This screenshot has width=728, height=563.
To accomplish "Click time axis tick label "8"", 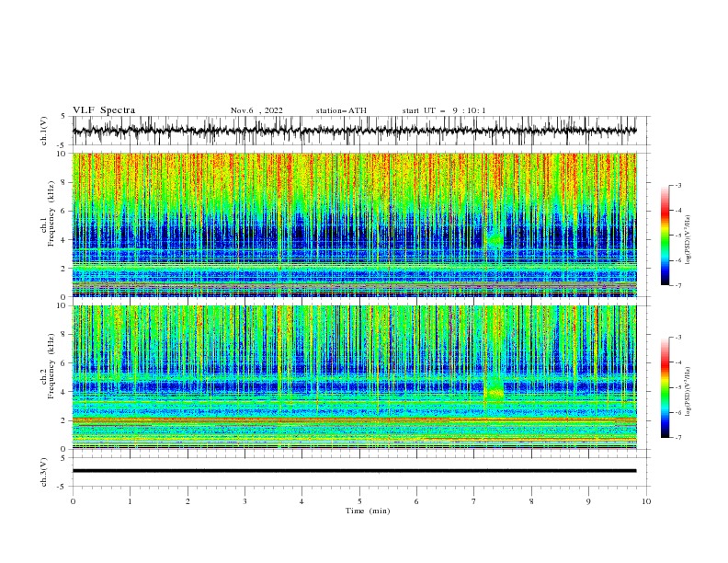I will (531, 501).
